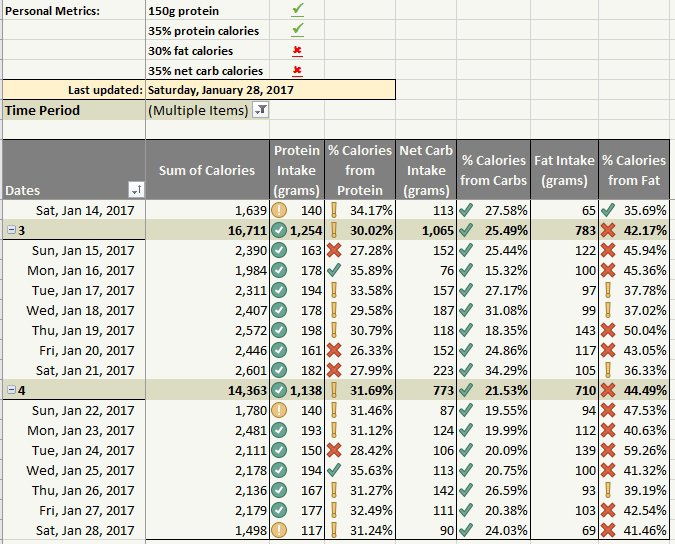Click green circle check beside 1,254 protein total

(279, 230)
